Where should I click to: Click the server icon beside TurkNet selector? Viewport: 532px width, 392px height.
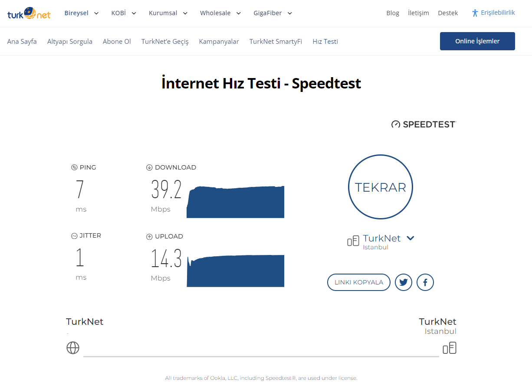click(353, 241)
